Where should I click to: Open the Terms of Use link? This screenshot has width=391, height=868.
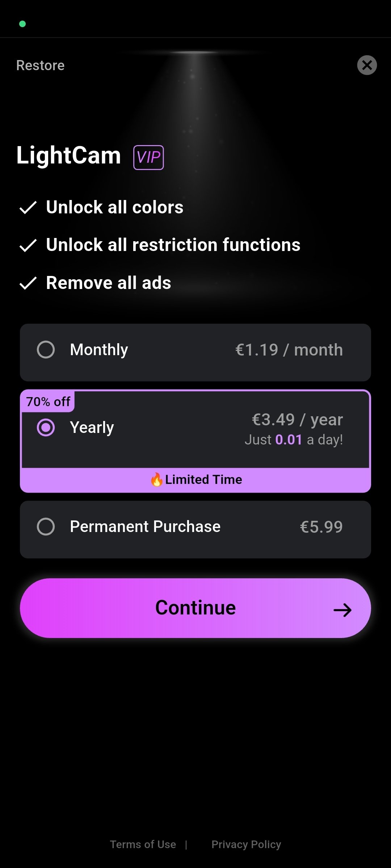tap(143, 844)
